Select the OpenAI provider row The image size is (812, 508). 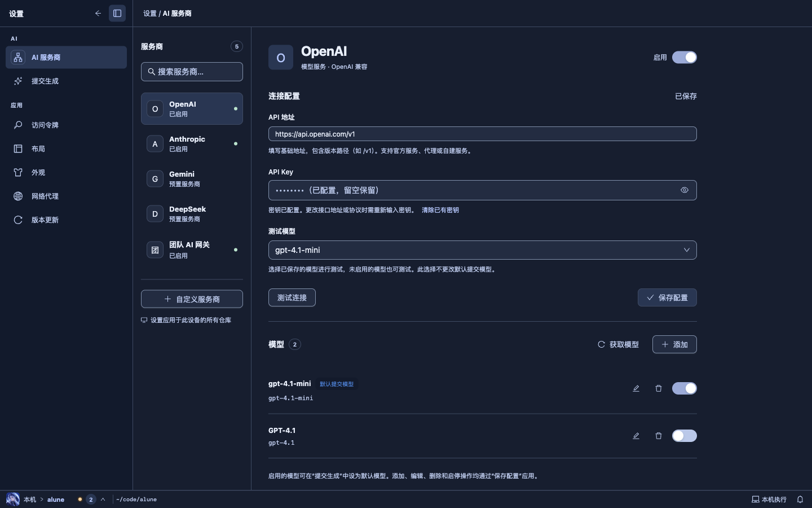pos(192,108)
